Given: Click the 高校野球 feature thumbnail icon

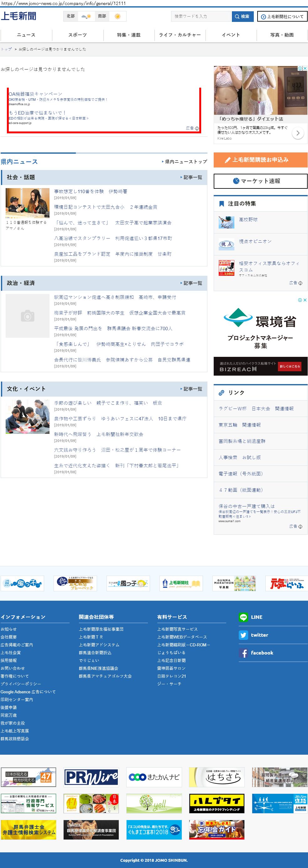Looking at the screenshot, I should (x=226, y=222).
